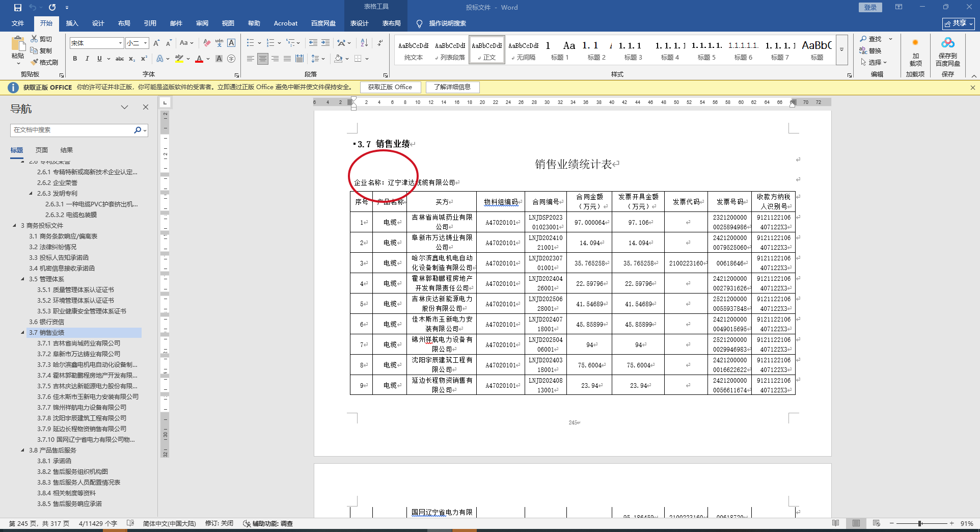This screenshot has width=980, height=532.
Task: Apply character border icon
Action: click(x=231, y=43)
